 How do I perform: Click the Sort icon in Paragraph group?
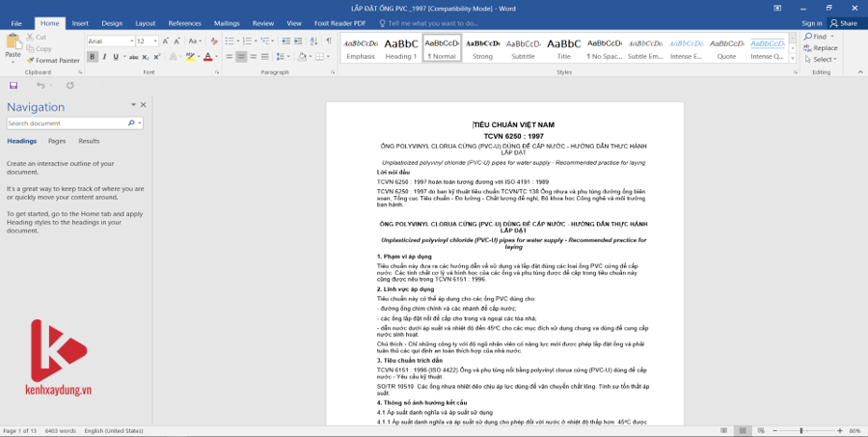[x=312, y=41]
